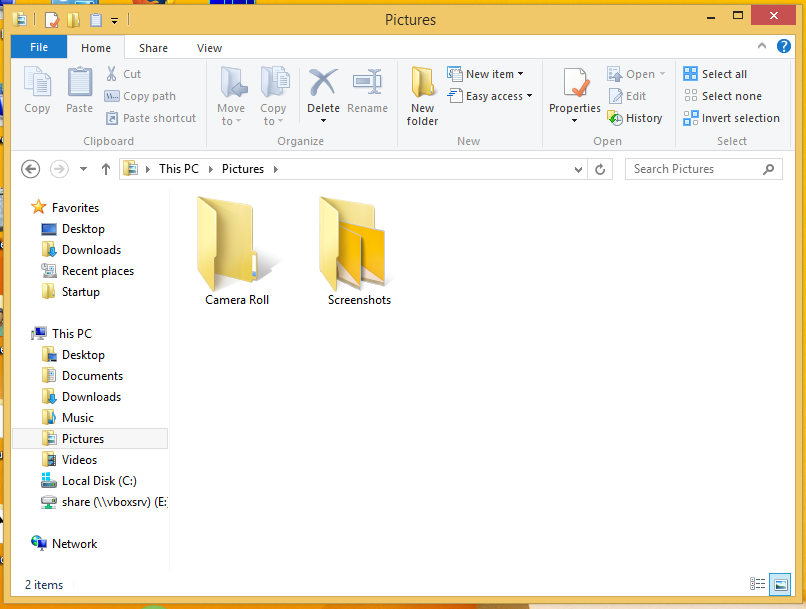Select the Delete icon

tap(322, 90)
